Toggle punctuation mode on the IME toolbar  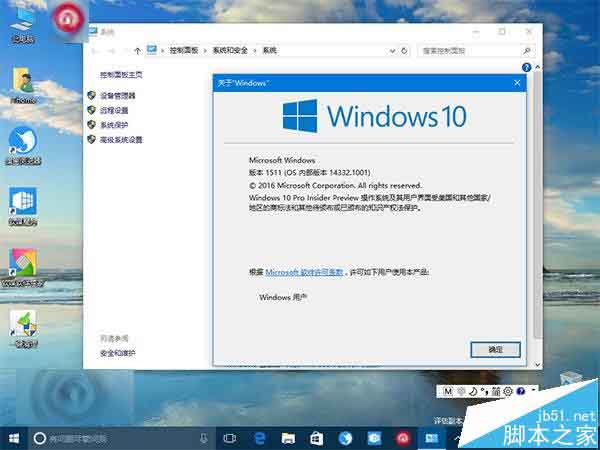(x=484, y=392)
